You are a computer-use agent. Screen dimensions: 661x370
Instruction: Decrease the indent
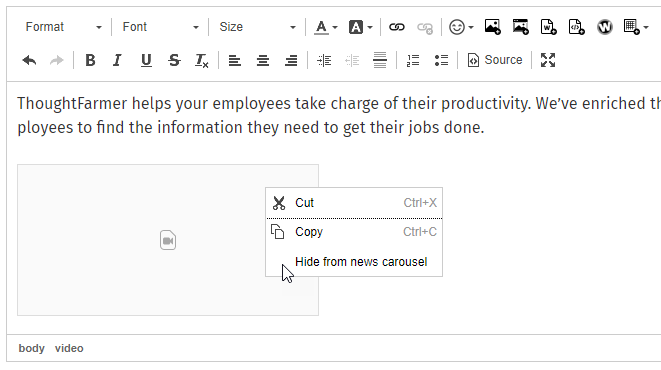pyautogui.click(x=352, y=60)
